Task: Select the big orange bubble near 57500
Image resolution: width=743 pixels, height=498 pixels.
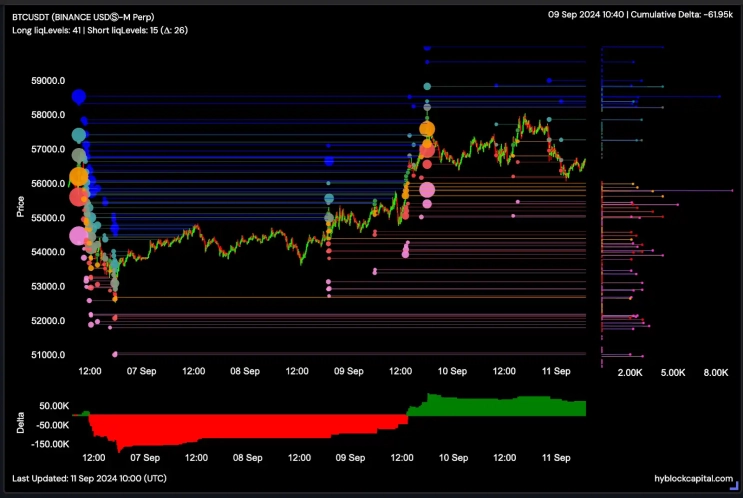Action: pos(427,129)
